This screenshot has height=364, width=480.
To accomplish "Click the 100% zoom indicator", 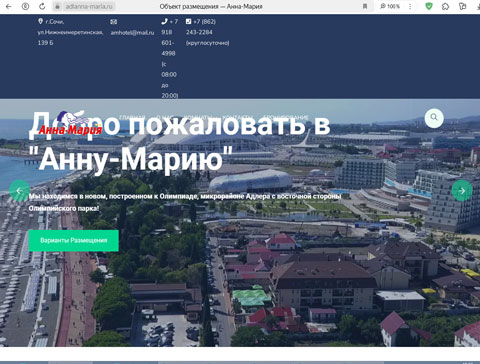I will point(390,6).
